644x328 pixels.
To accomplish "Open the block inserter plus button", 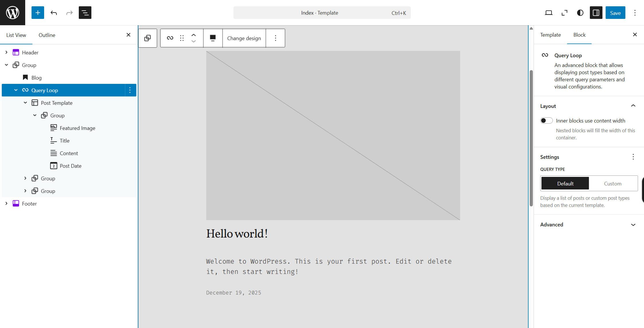I will [38, 13].
